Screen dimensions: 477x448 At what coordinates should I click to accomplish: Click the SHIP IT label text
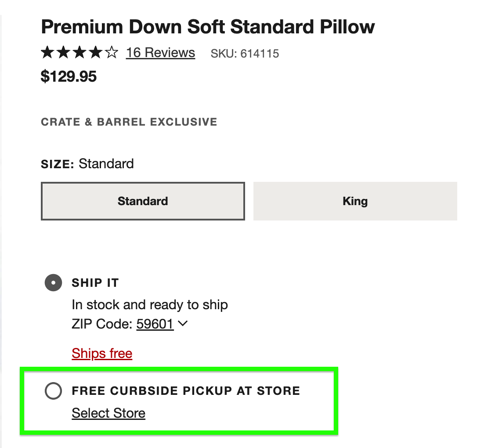tap(95, 283)
